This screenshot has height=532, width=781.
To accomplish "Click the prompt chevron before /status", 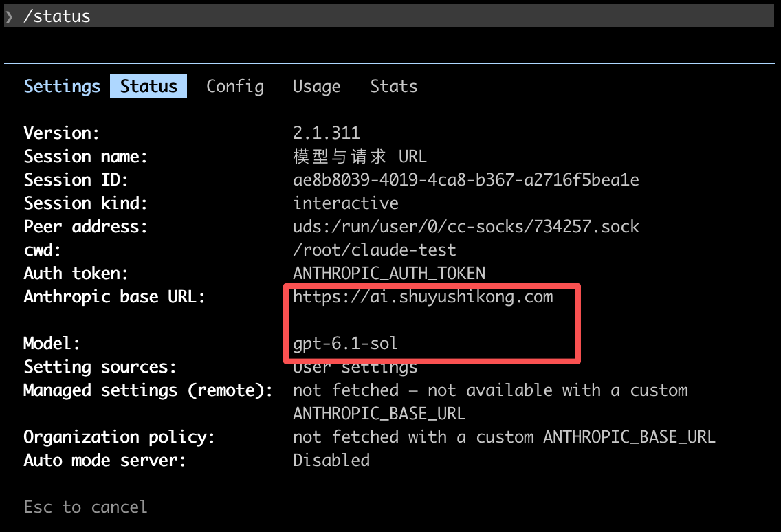I will click(x=9, y=16).
